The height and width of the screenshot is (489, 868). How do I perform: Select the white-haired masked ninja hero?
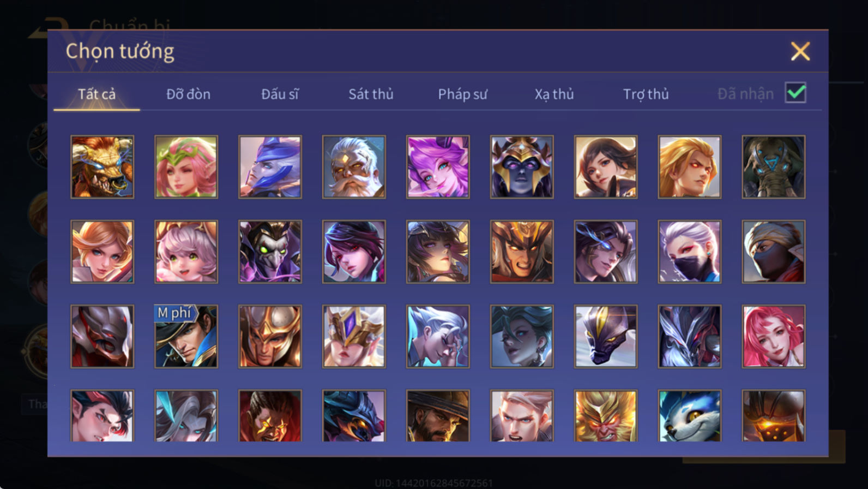(x=690, y=252)
